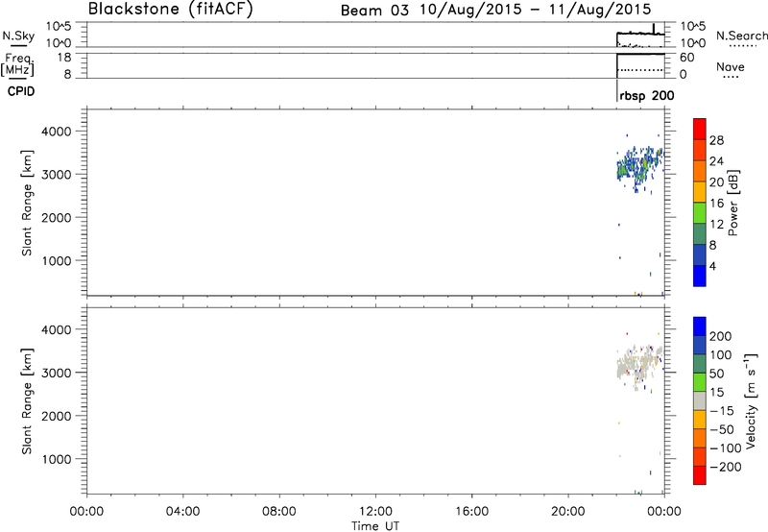This screenshot has height=532, width=768.
Task: Click the 'Blackstone (fitACF)' title text
Action: pyautogui.click(x=171, y=10)
